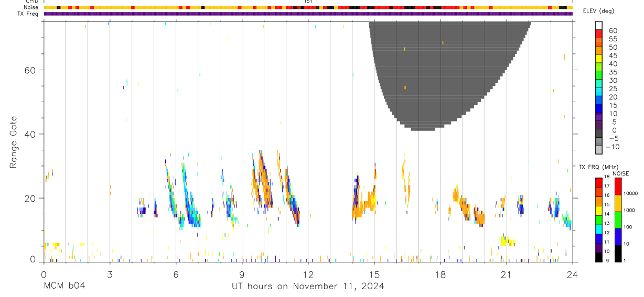
Task: Click the 'ELEV (deg)' legend title
Action: click(598, 12)
